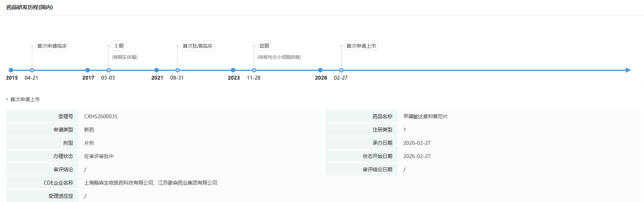The height and width of the screenshot is (202, 644).
Task: Select the 02-27 timeline marker
Action: coord(341,70)
